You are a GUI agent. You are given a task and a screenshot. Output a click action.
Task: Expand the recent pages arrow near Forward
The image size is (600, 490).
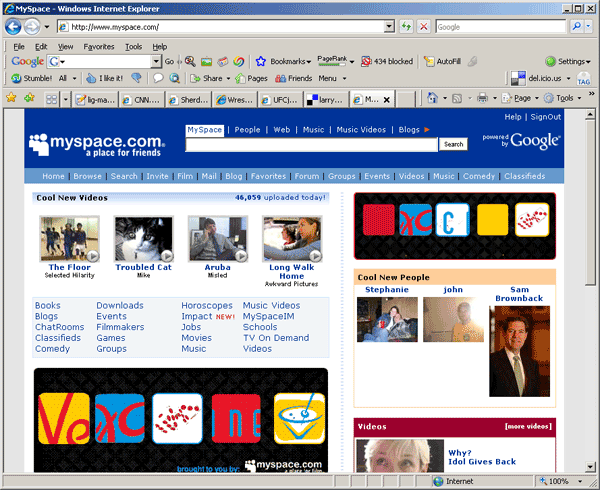(x=47, y=27)
